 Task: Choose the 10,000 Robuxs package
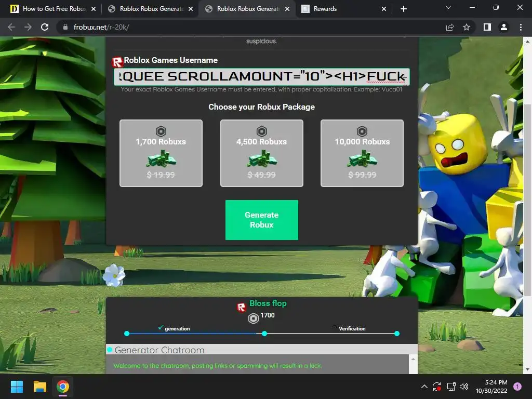point(362,153)
